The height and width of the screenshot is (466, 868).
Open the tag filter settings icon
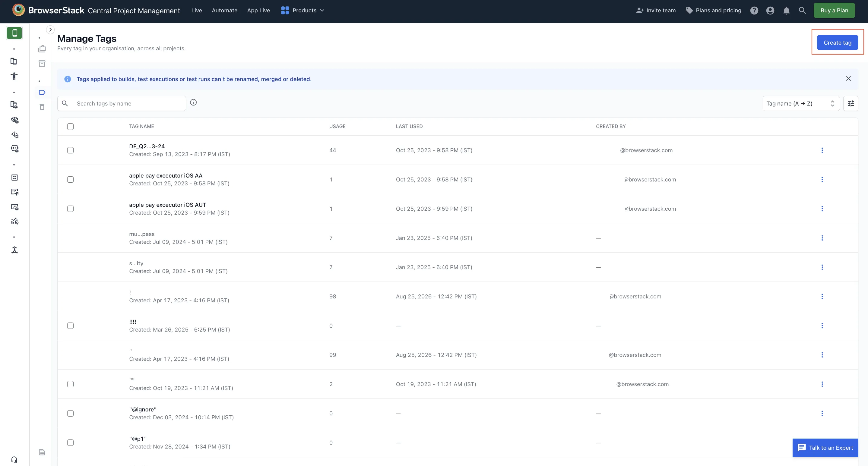coord(851,103)
